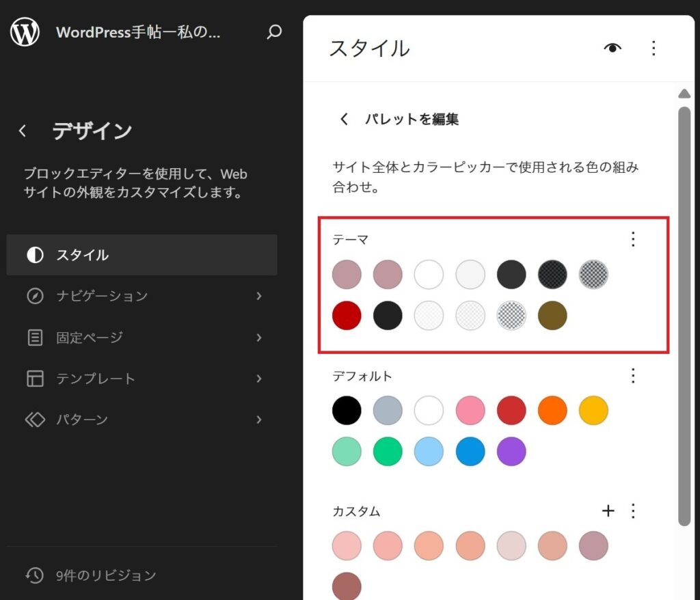The image size is (700, 600).
Task: Select the first mauve theme swatch
Action: pos(347,275)
